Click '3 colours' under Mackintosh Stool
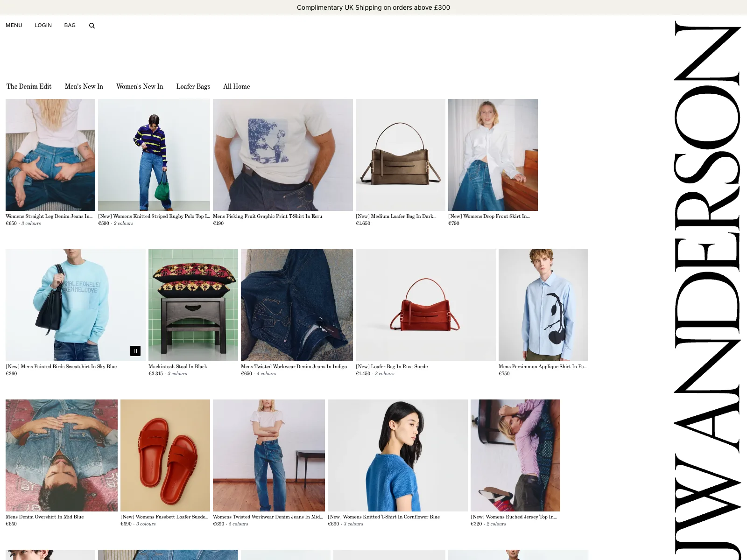Image resolution: width=747 pixels, height=560 pixels. 177,373
